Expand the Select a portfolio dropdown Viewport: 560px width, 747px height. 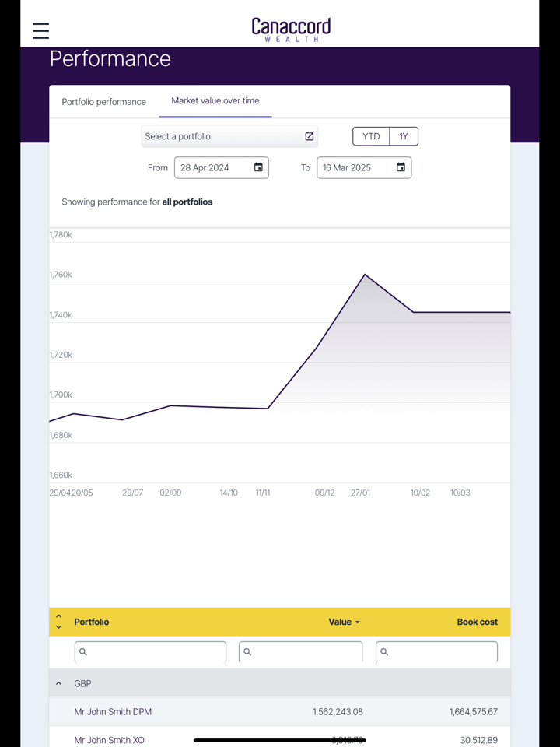[222, 136]
